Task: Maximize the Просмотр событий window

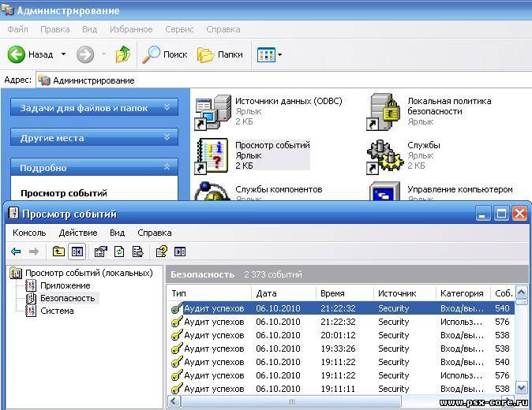Action: click(x=501, y=214)
